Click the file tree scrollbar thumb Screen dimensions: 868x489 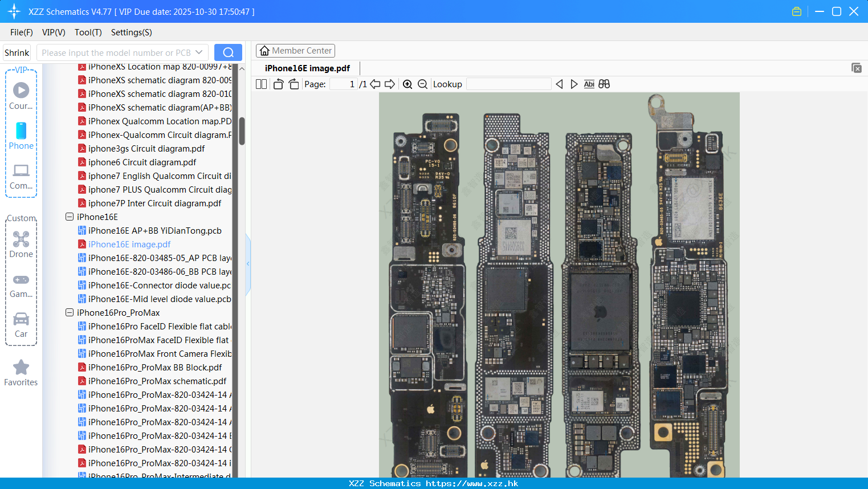pos(242,131)
